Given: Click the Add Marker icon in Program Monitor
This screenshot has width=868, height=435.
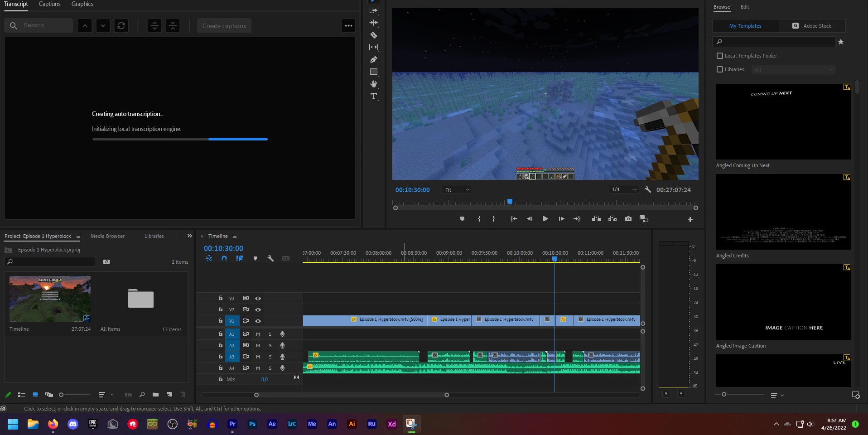Looking at the screenshot, I should pos(462,219).
